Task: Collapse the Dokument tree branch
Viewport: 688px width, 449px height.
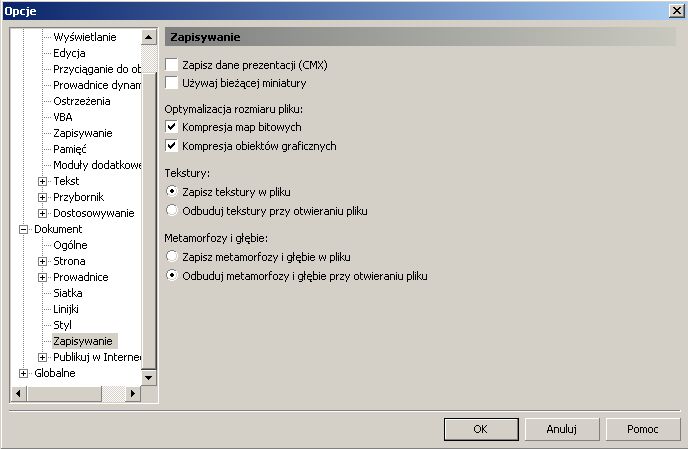Action: 23,229
